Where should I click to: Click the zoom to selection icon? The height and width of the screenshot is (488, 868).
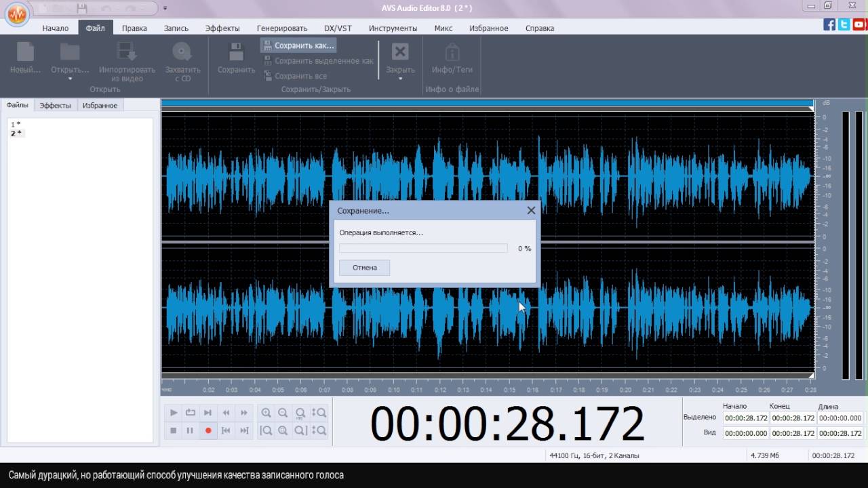[283, 430]
